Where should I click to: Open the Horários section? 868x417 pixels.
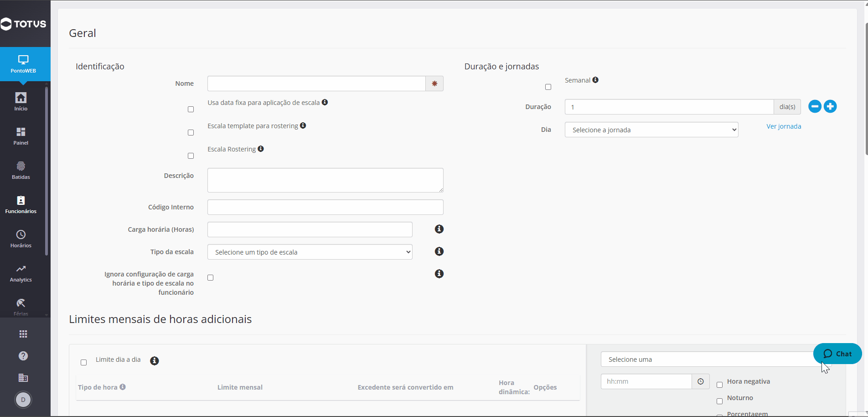point(21,239)
